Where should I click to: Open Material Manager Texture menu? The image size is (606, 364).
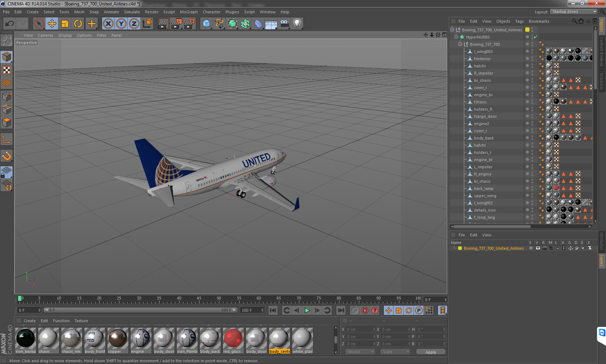pos(81,321)
